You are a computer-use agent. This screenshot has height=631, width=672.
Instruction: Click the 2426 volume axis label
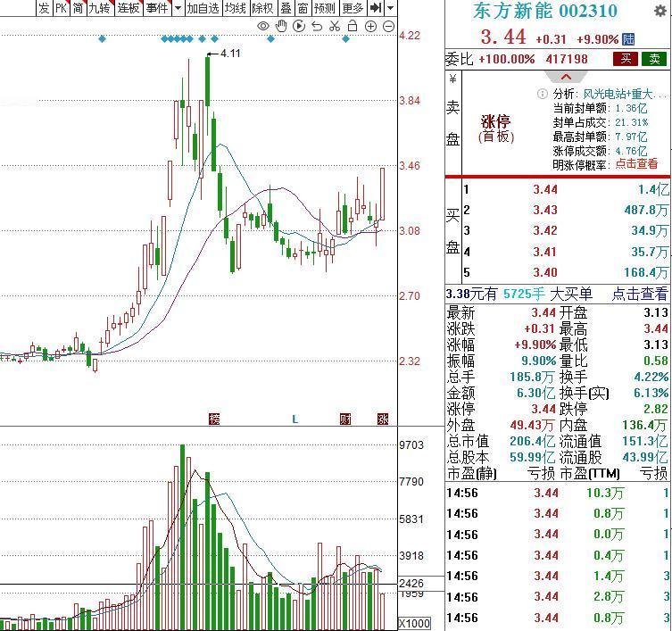coord(411,584)
